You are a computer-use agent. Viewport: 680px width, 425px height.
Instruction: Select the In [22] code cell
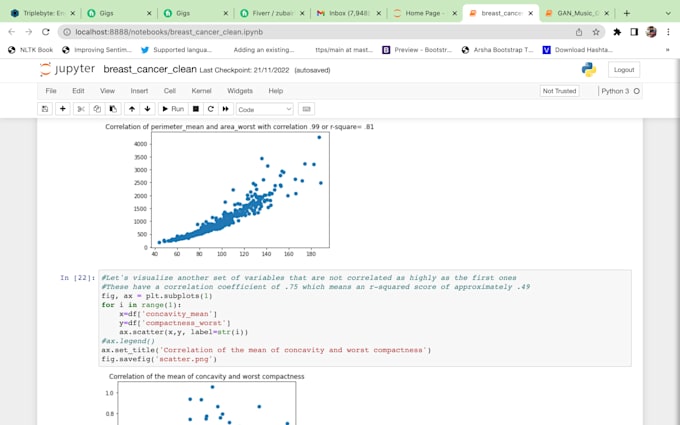coord(365,318)
